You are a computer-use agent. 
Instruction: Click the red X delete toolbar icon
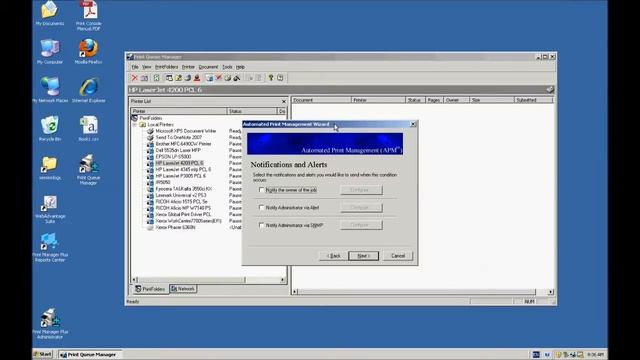point(134,78)
